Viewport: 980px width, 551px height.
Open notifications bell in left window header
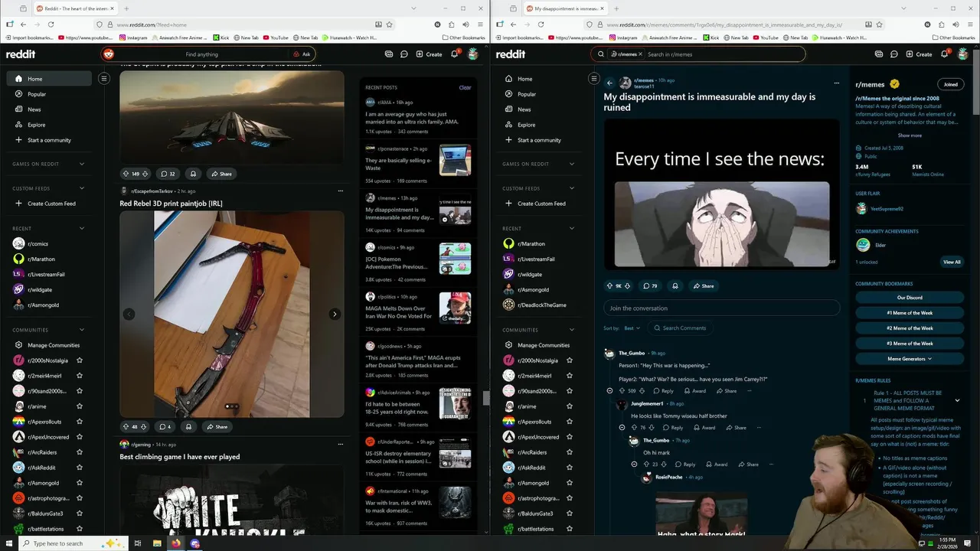pyautogui.click(x=454, y=54)
